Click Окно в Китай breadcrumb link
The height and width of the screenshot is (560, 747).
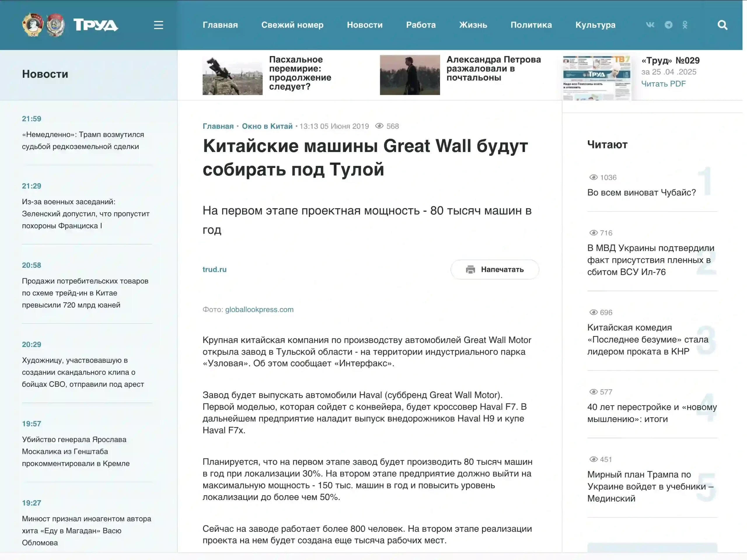click(267, 126)
